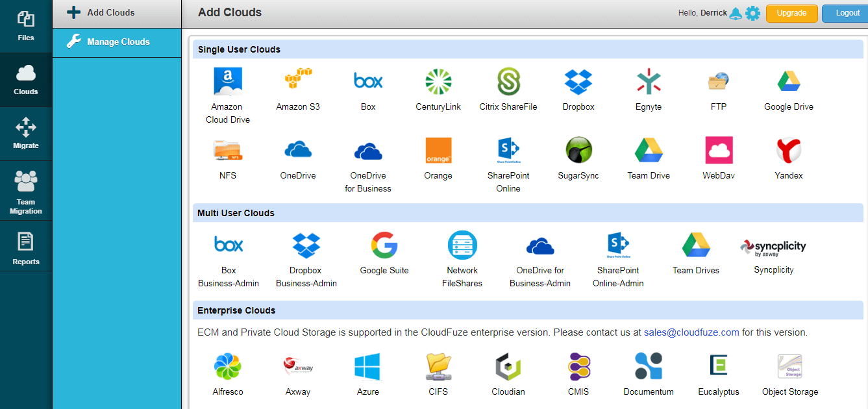Select Dropbox Business-Admin cloud
This screenshot has height=409, width=868.
[306, 245]
